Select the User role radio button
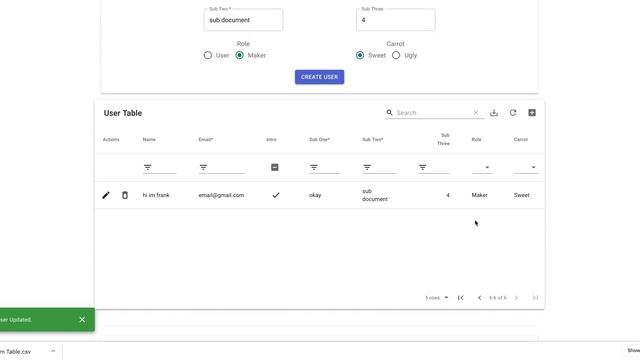Screen dimensions: 640x360 (x=208, y=55)
